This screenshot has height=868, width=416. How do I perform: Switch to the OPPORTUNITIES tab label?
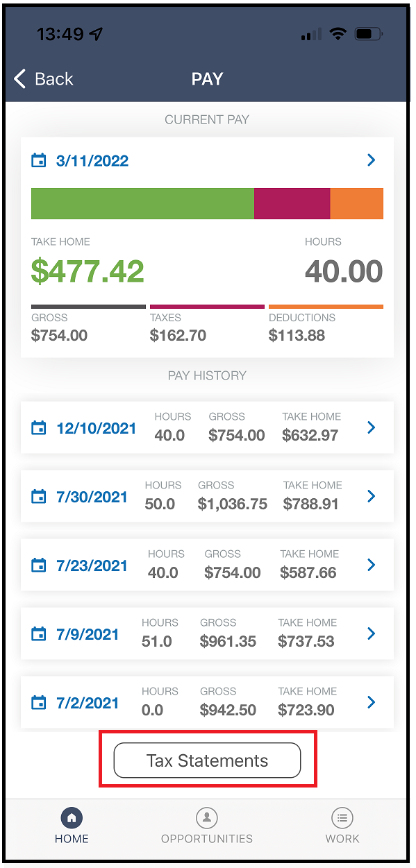[207, 839]
